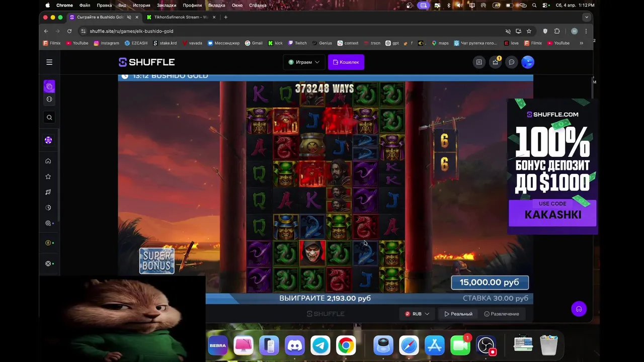Open a new browser tab
The image size is (644, 362).
coord(225,17)
